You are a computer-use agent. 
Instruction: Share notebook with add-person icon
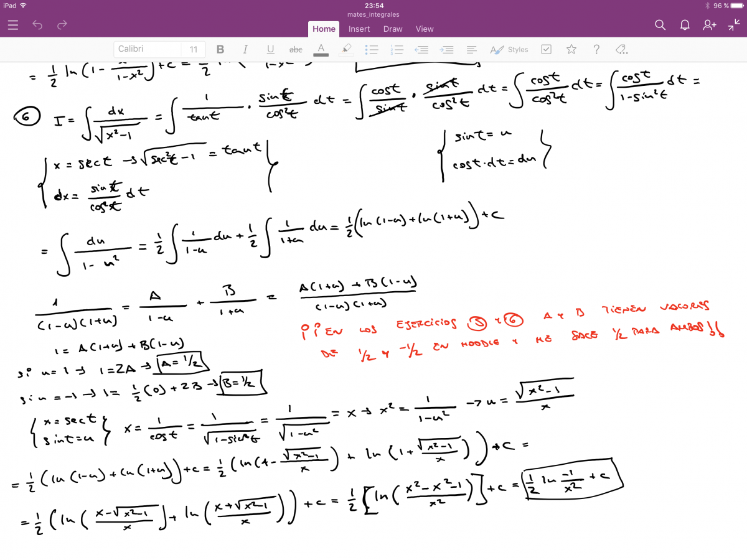pos(710,25)
